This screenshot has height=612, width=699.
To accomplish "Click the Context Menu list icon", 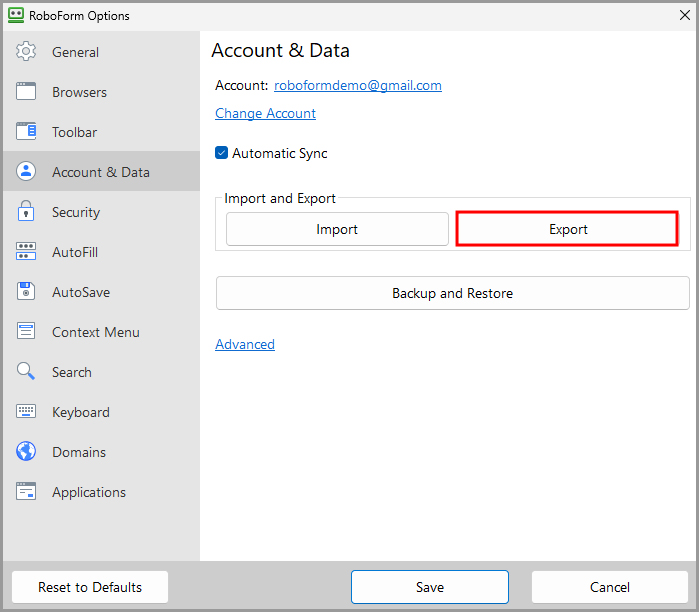I will click(26, 331).
